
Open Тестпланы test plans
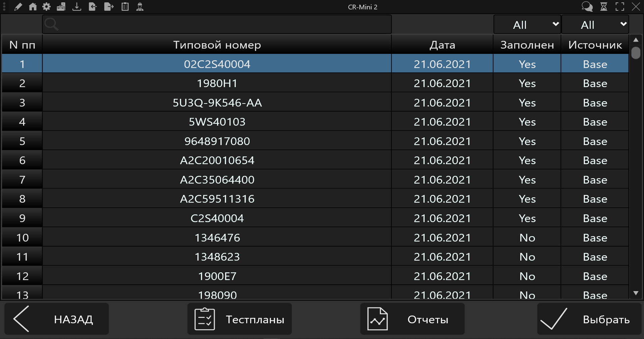239,319
